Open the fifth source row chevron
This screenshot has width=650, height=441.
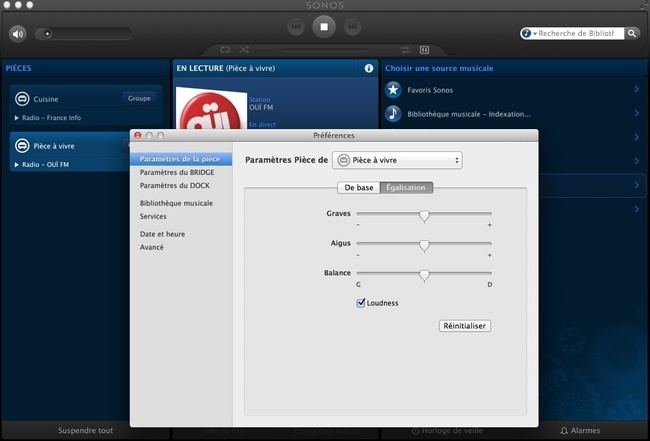[x=637, y=185]
